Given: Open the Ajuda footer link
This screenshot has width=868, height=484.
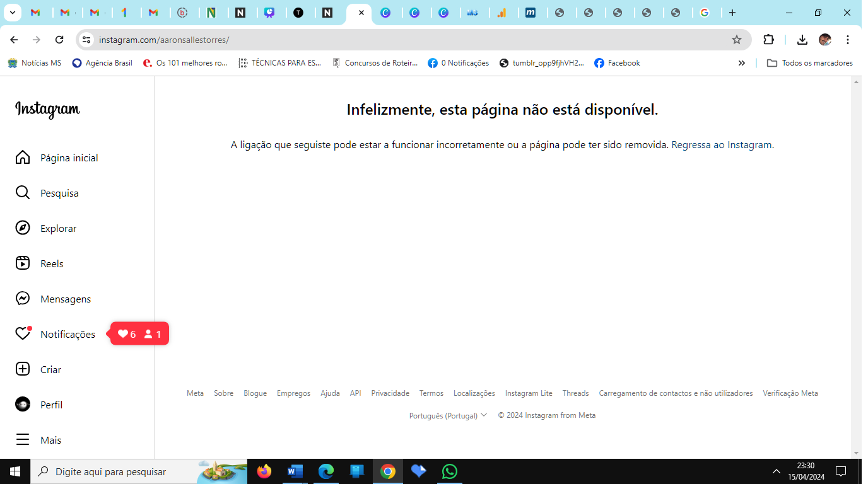Looking at the screenshot, I should click(330, 393).
